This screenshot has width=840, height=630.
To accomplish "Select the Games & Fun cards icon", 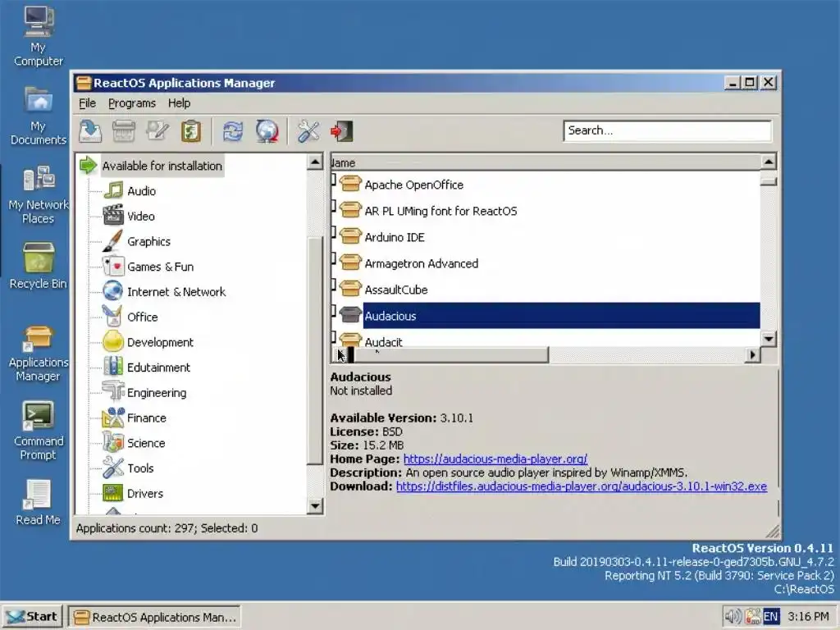I will tap(113, 267).
